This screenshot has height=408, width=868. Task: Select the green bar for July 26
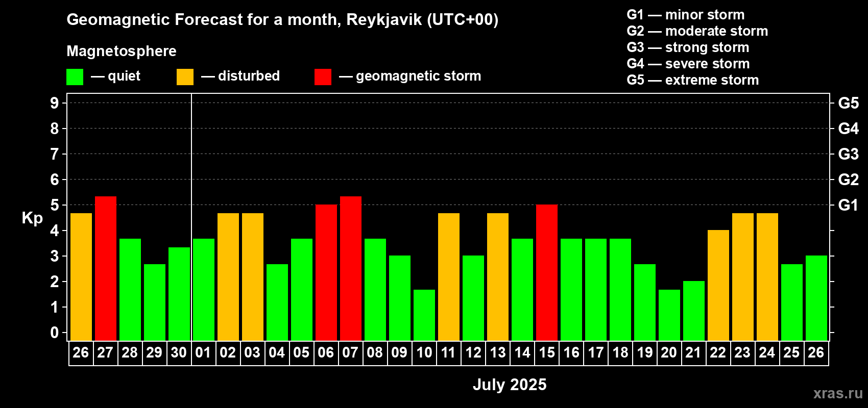tap(816, 298)
